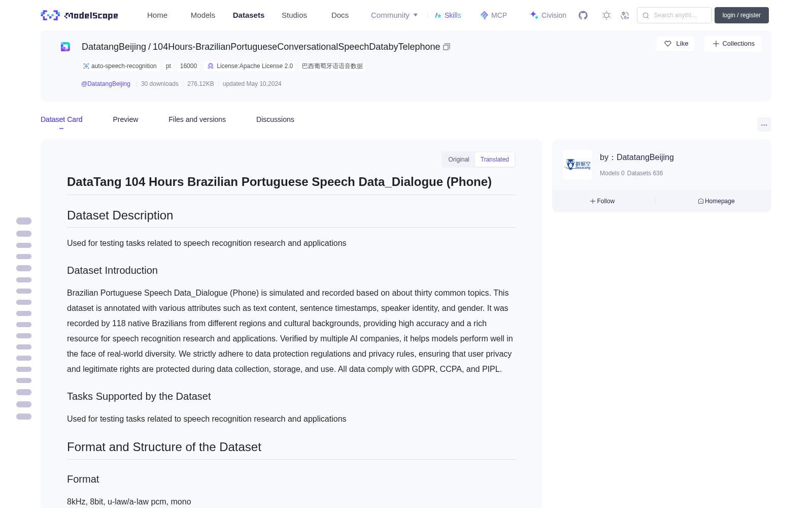The image size is (812, 508).
Task: Expand the Community dropdown menu
Action: pyautogui.click(x=394, y=15)
